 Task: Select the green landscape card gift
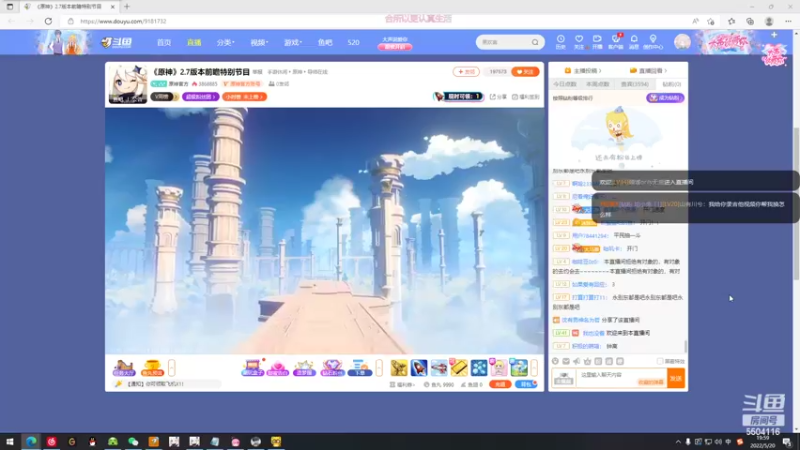[519, 367]
